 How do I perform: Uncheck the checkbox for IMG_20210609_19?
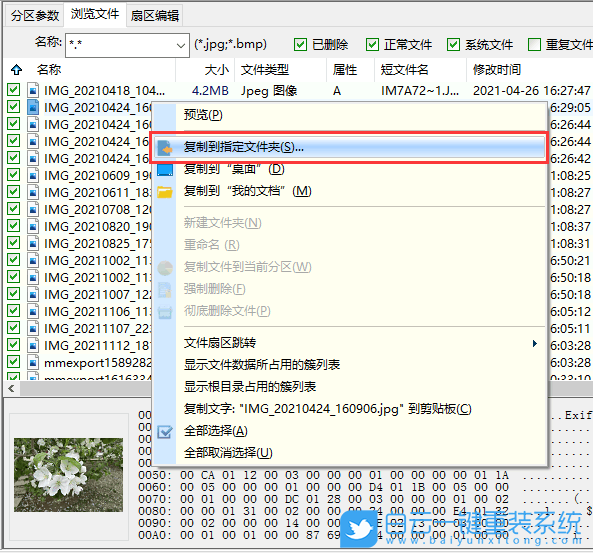pyautogui.click(x=14, y=175)
